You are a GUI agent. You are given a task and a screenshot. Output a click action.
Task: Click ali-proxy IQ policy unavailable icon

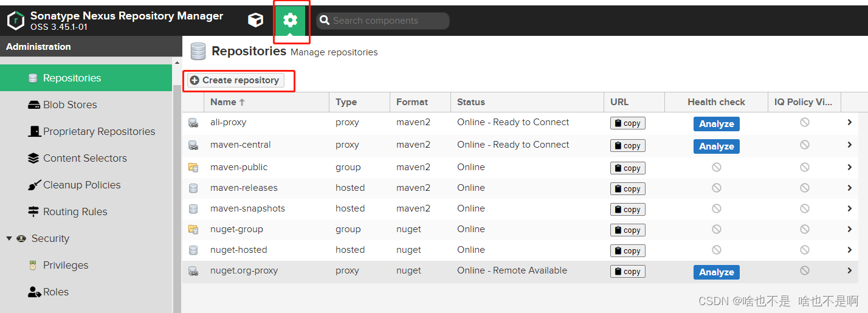[x=804, y=122]
